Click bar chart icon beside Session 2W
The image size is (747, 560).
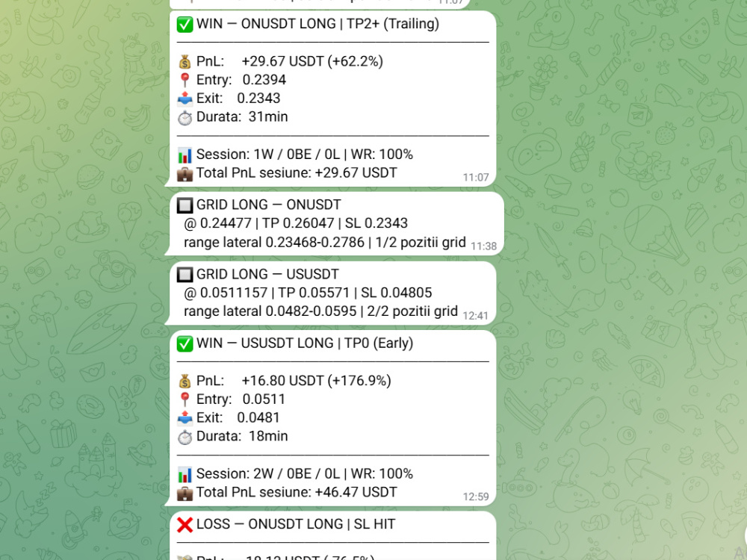(x=185, y=474)
